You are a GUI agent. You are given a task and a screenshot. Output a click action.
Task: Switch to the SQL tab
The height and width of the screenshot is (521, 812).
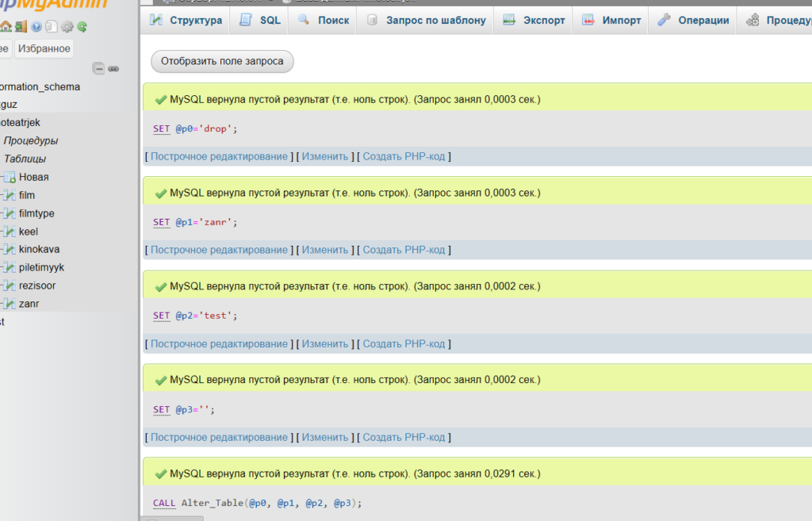(x=259, y=20)
